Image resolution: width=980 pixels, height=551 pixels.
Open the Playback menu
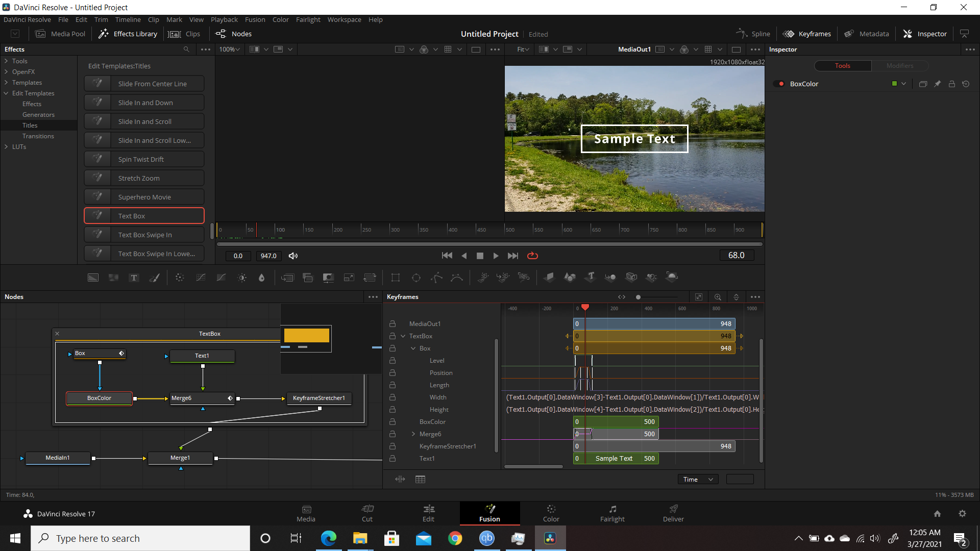coord(224,19)
